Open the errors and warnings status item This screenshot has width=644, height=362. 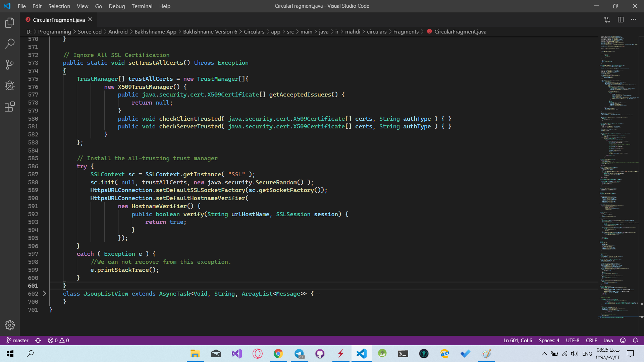coord(58,340)
